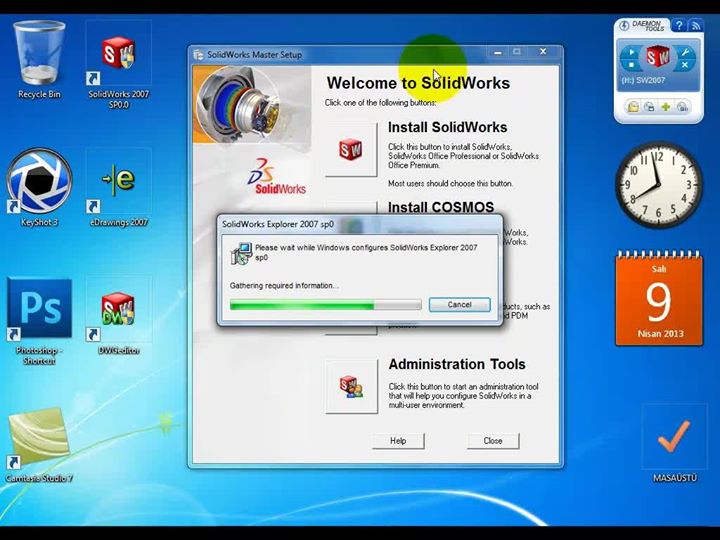Click the "Nisan 2013" calendar text
Screen dimensions: 720x540
[660, 334]
